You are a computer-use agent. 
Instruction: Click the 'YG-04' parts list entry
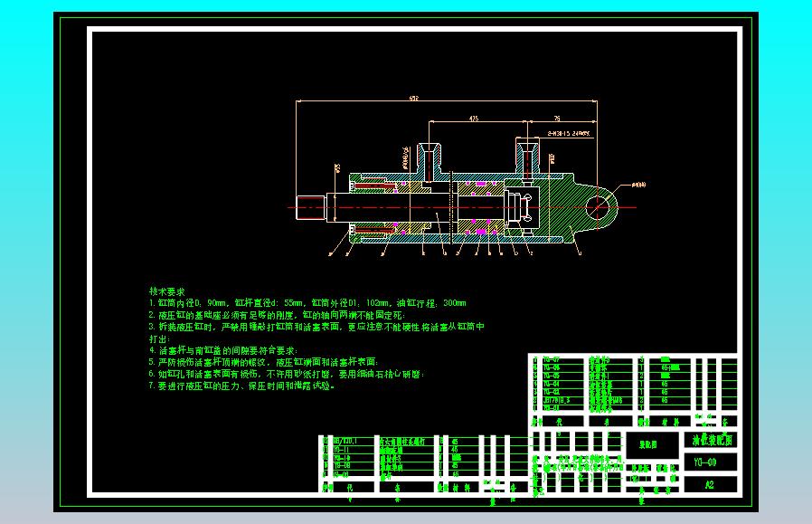[552, 384]
